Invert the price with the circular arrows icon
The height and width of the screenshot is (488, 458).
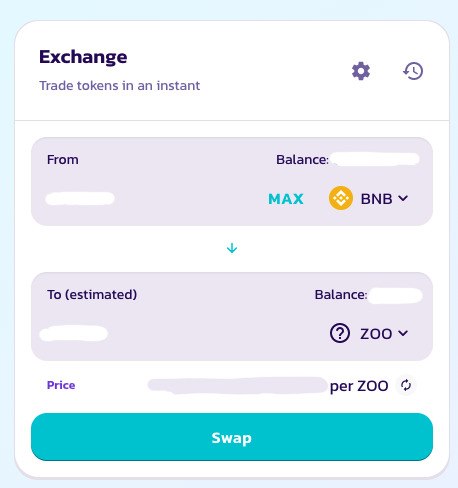tap(406, 385)
